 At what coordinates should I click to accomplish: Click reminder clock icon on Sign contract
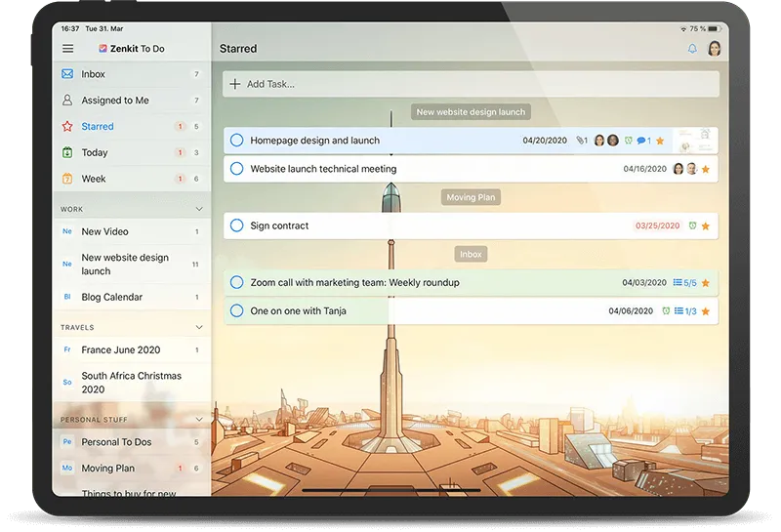point(692,225)
